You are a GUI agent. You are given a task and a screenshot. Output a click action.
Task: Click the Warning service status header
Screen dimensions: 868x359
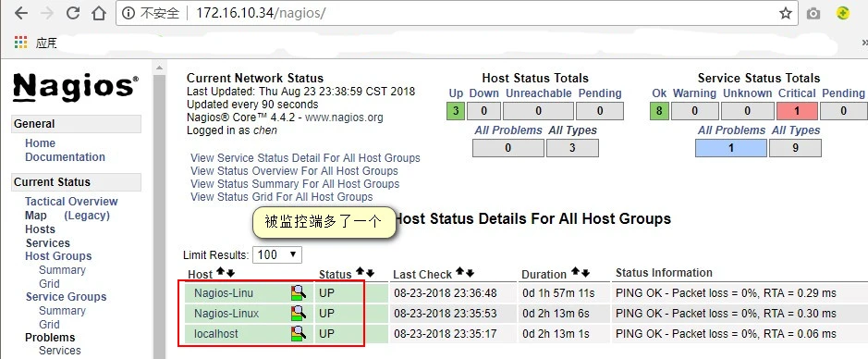coord(694,93)
